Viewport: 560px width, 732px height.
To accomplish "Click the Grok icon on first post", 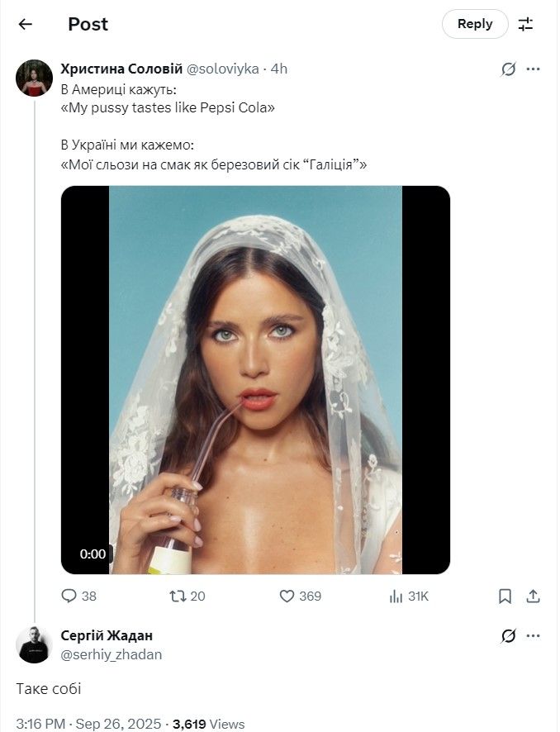I will 509,69.
